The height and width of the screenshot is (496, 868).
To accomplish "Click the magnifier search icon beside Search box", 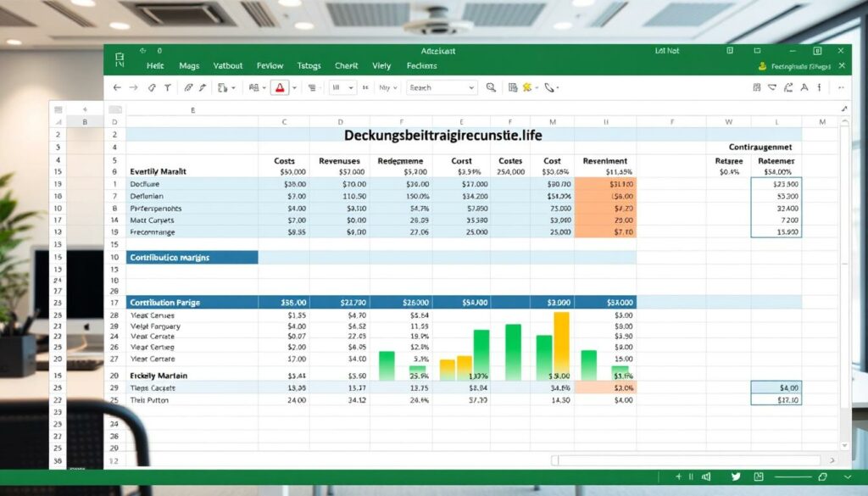I will pos(491,87).
